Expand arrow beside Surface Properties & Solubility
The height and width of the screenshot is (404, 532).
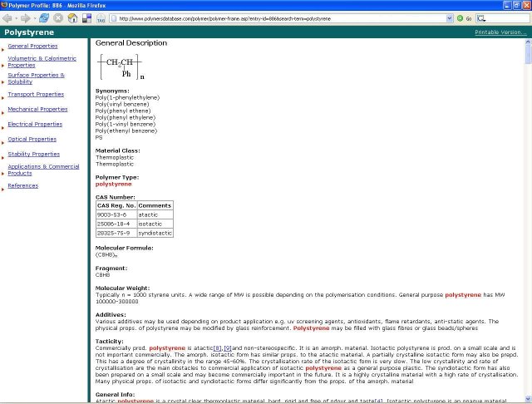(3, 82)
